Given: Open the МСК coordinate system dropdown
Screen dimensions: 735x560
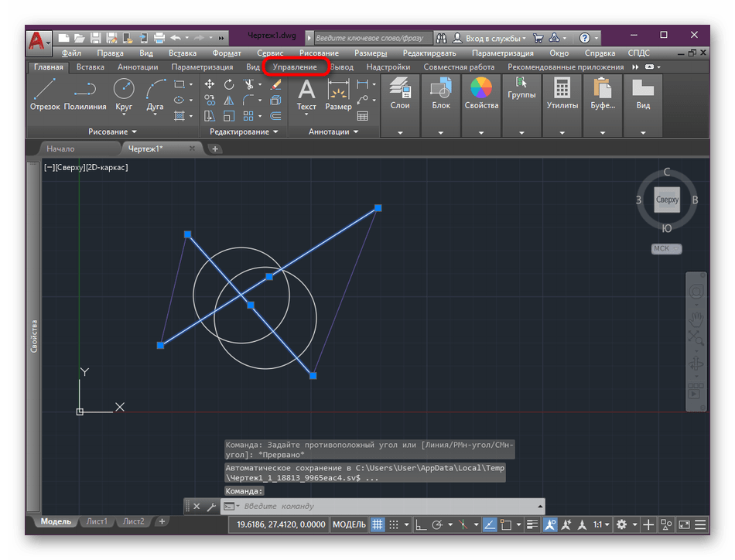Looking at the screenshot, I should tap(666, 249).
